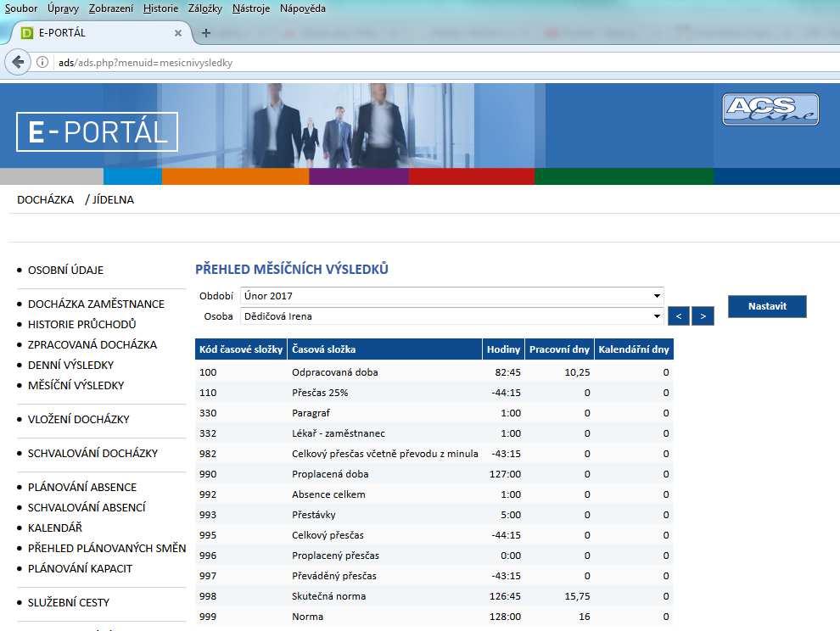Viewport: 840px width, 631px height.
Task: Click the Nastavit button
Action: (767, 306)
